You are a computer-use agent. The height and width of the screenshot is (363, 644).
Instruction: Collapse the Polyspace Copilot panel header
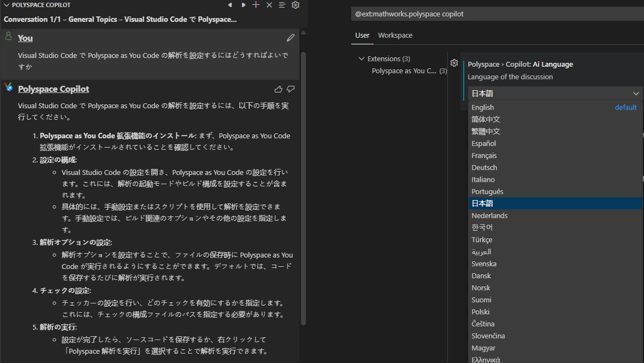click(x=7, y=5)
